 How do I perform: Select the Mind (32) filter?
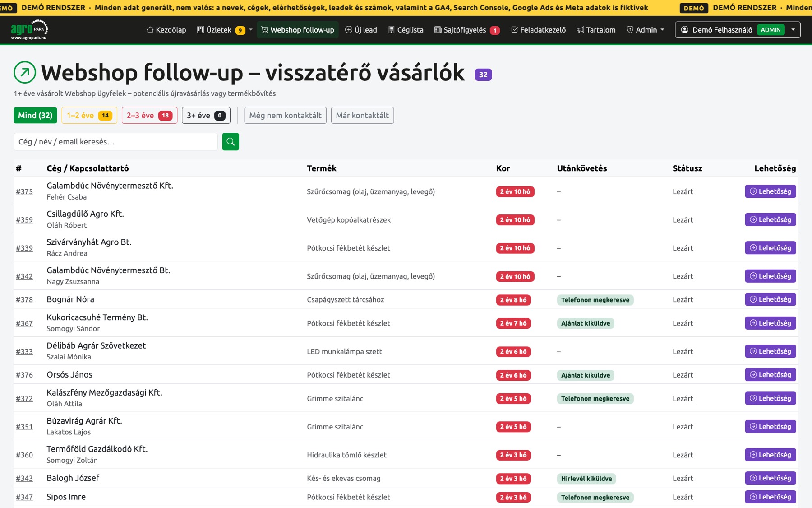click(35, 115)
